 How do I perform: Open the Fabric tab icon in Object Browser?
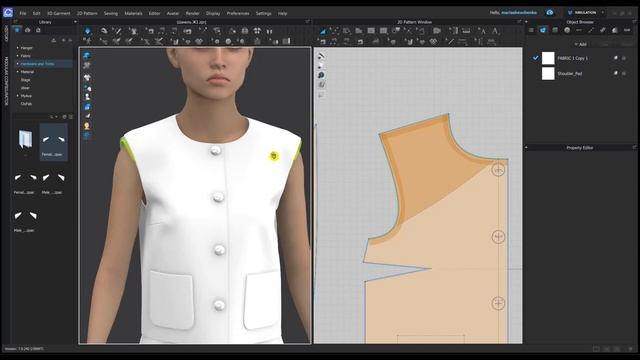(543, 30)
